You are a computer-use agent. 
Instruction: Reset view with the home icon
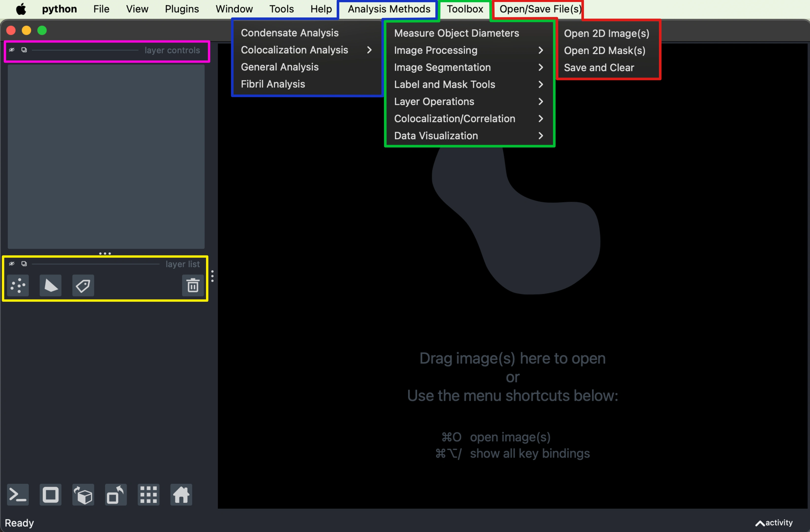click(181, 495)
